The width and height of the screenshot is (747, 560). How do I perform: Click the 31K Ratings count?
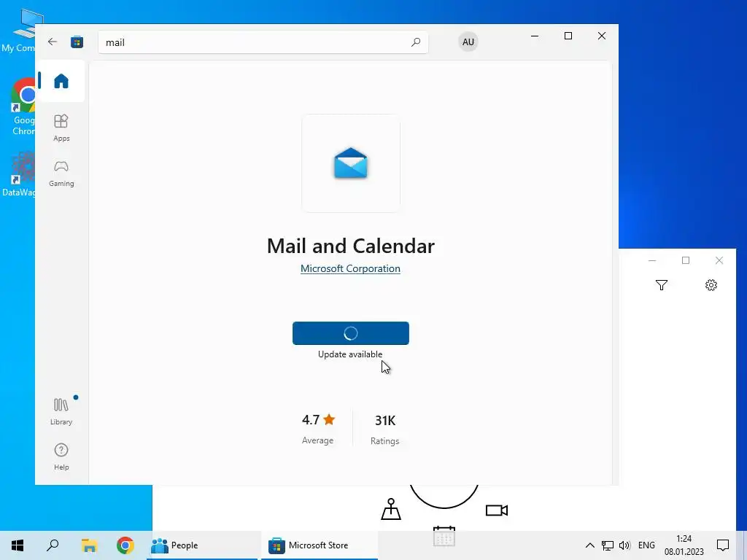pos(385,429)
